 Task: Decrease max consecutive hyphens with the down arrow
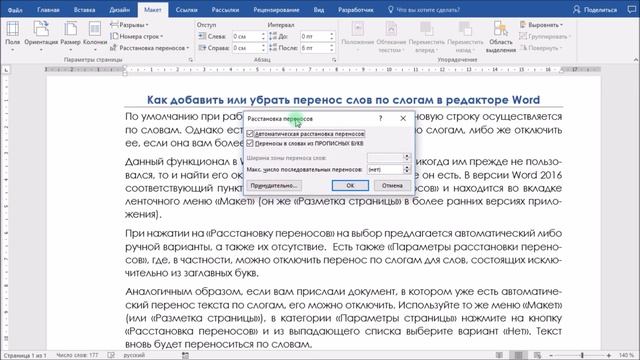click(x=407, y=171)
